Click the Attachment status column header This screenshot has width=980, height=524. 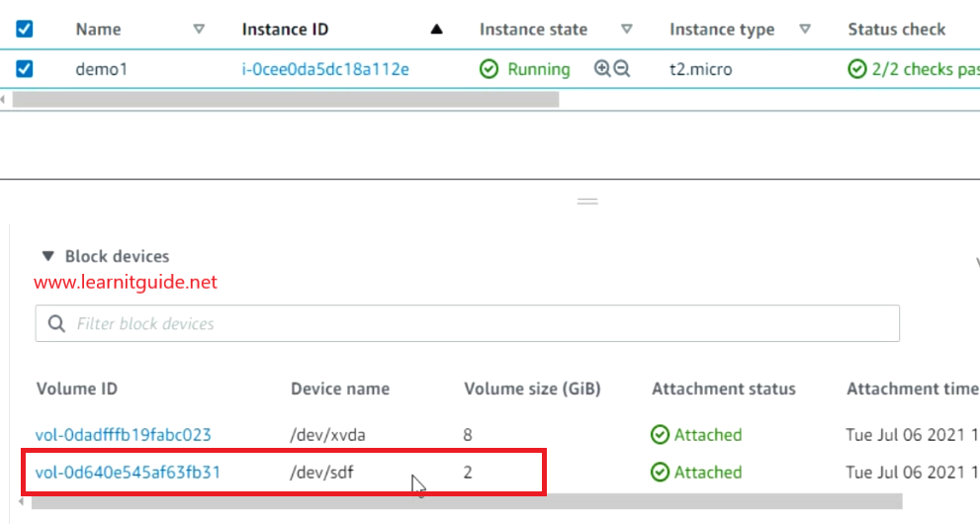point(724,389)
